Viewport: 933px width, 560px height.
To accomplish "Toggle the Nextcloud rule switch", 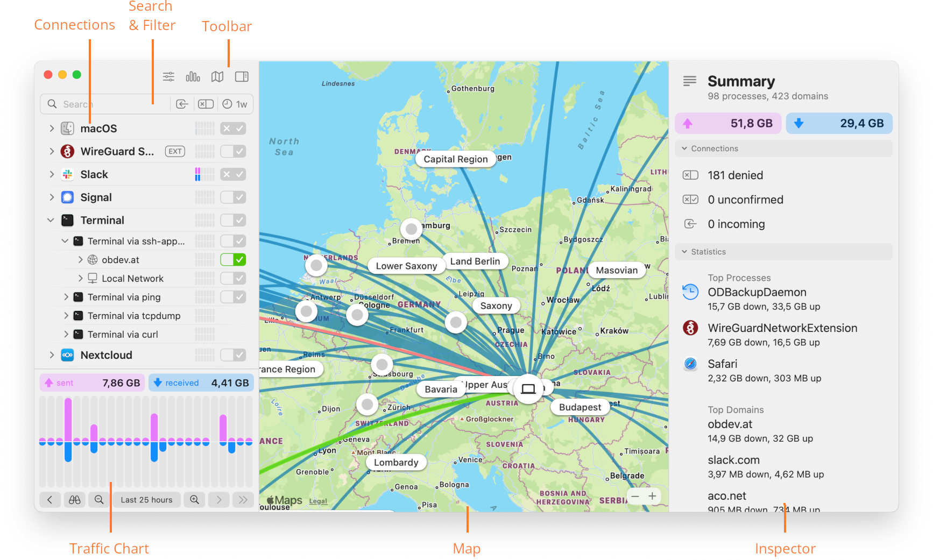I will point(233,355).
